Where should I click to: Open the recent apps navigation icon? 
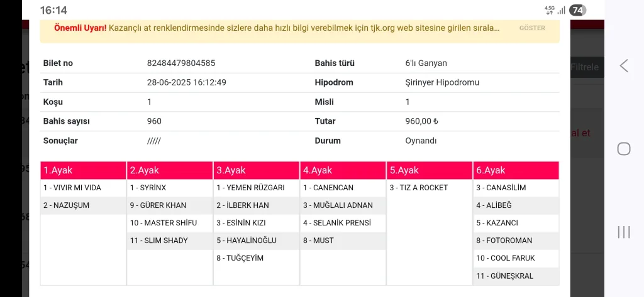[623, 232]
